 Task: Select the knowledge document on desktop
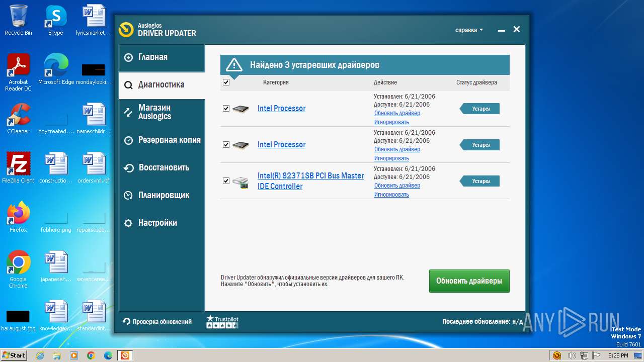(56, 316)
